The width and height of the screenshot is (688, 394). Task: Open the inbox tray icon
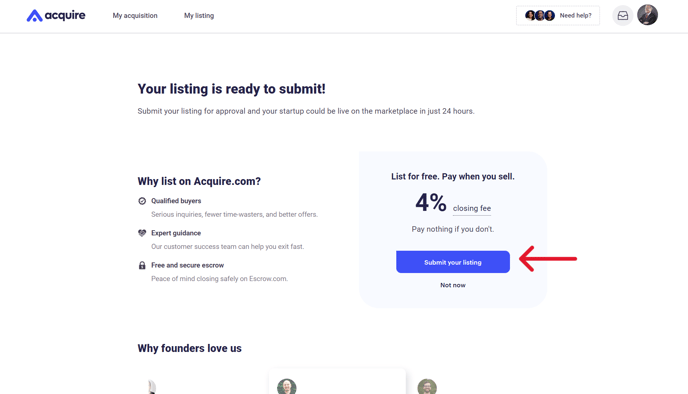[623, 16]
